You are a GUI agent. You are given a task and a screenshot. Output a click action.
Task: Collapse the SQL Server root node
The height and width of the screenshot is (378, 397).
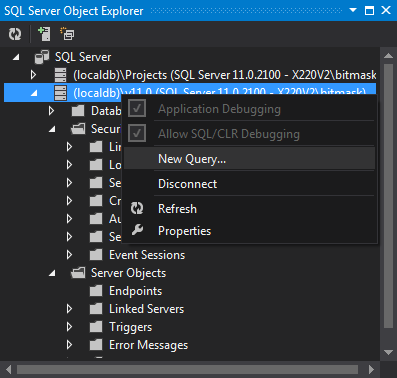[16, 58]
